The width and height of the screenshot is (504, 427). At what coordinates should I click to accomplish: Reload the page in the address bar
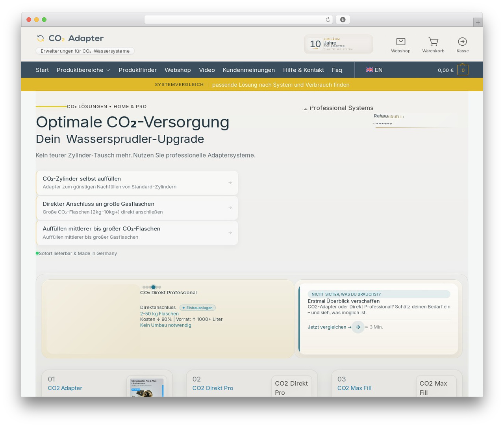(328, 20)
